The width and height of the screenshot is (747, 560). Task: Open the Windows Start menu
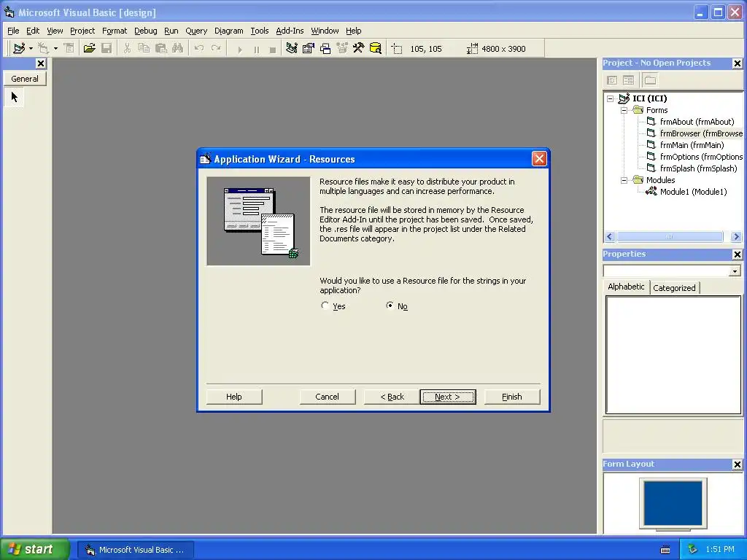[x=34, y=549]
